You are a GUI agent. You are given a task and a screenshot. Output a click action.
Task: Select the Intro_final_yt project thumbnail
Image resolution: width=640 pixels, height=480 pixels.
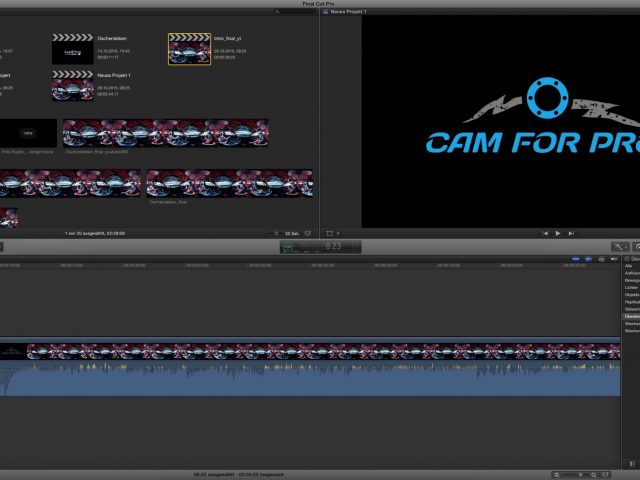189,49
